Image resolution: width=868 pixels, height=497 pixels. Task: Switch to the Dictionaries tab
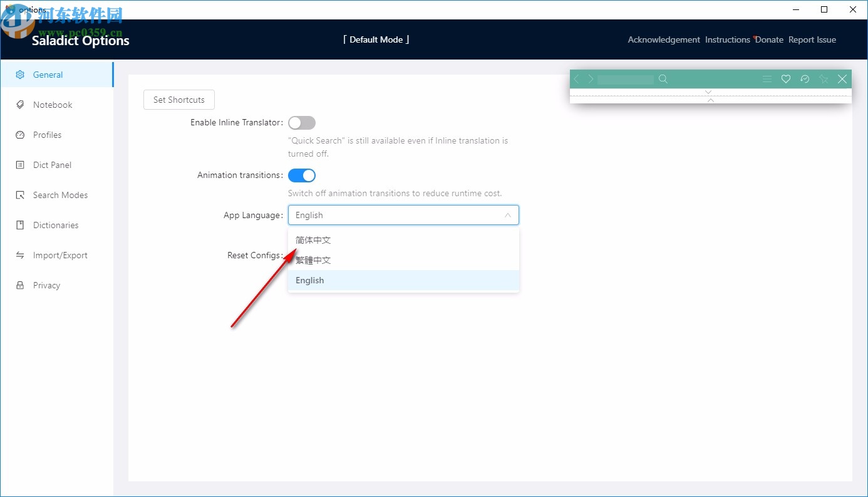[56, 225]
